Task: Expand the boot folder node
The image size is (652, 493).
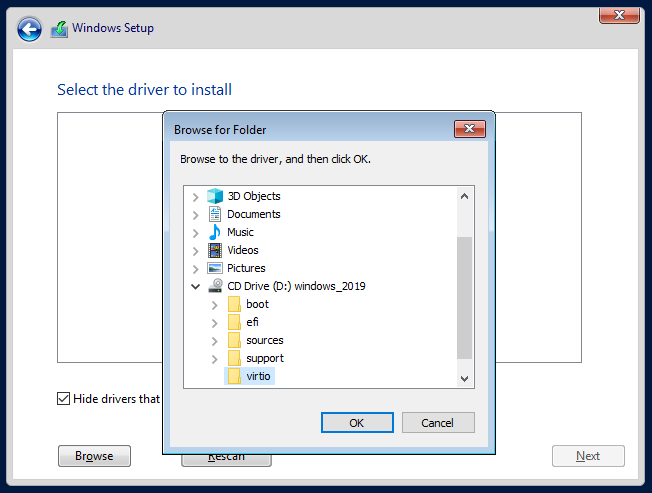Action: [x=215, y=305]
